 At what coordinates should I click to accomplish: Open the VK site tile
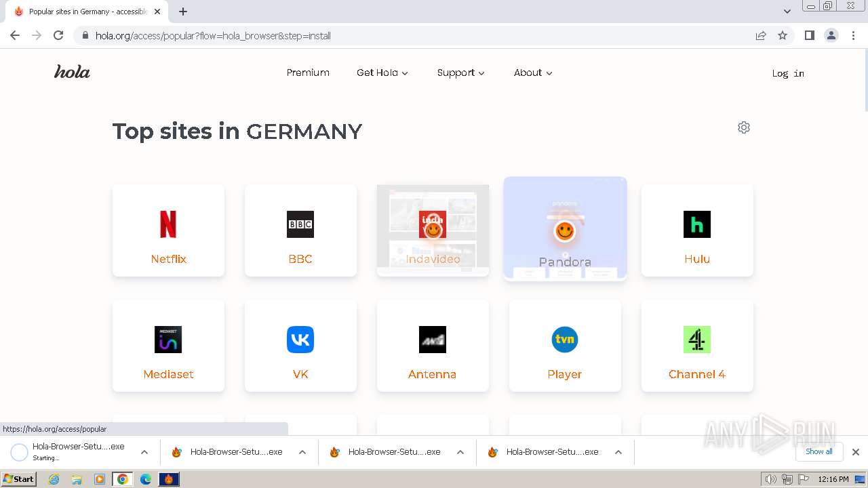pos(300,346)
